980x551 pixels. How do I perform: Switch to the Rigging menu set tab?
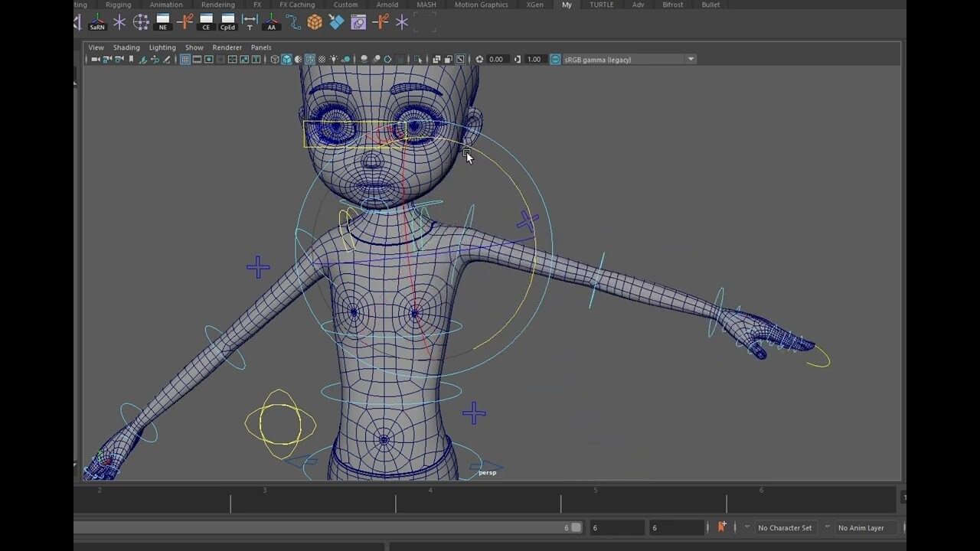118,5
